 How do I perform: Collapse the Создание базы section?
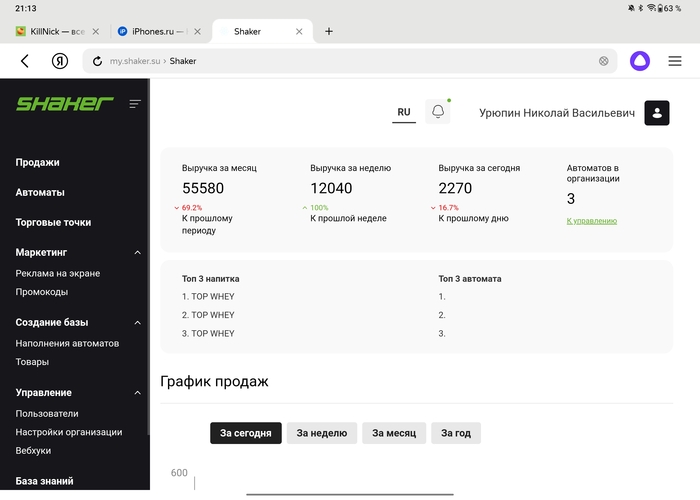pos(138,323)
